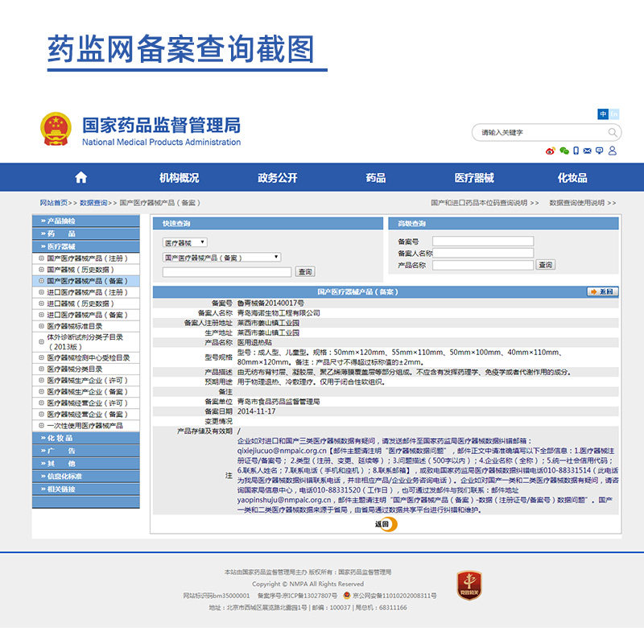The width and height of the screenshot is (644, 644).
Task: Expand the 化妆品 sidebar section
Action: click(x=86, y=438)
